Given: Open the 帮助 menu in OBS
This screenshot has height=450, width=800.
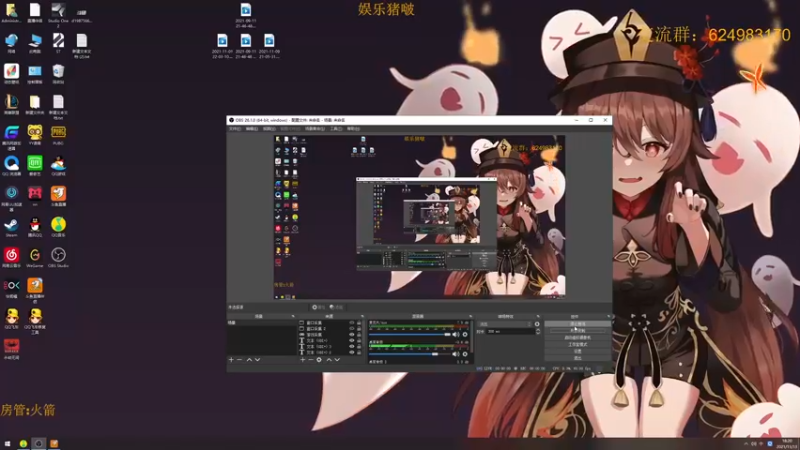Looking at the screenshot, I should tap(353, 129).
